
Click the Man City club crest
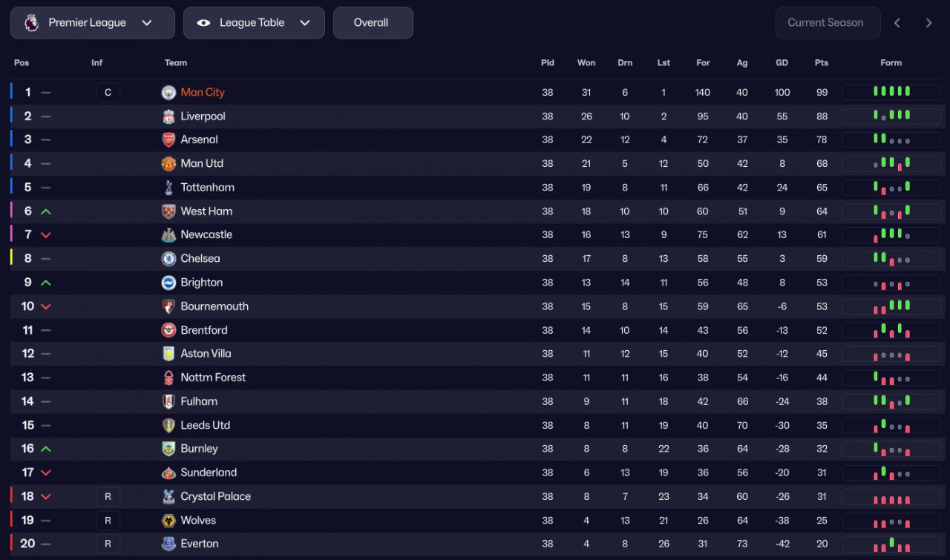click(168, 93)
